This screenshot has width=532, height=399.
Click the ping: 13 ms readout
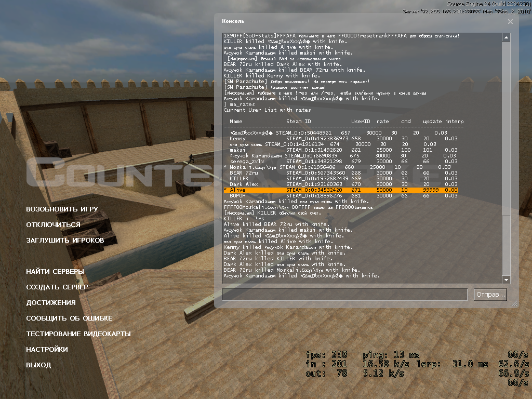pos(391,355)
